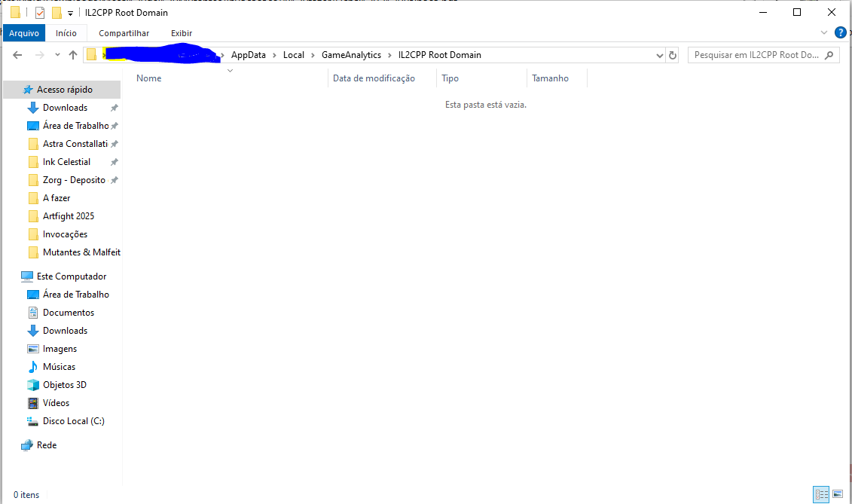This screenshot has height=504, width=852.
Task: Open the Help question mark icon
Action: point(840,32)
